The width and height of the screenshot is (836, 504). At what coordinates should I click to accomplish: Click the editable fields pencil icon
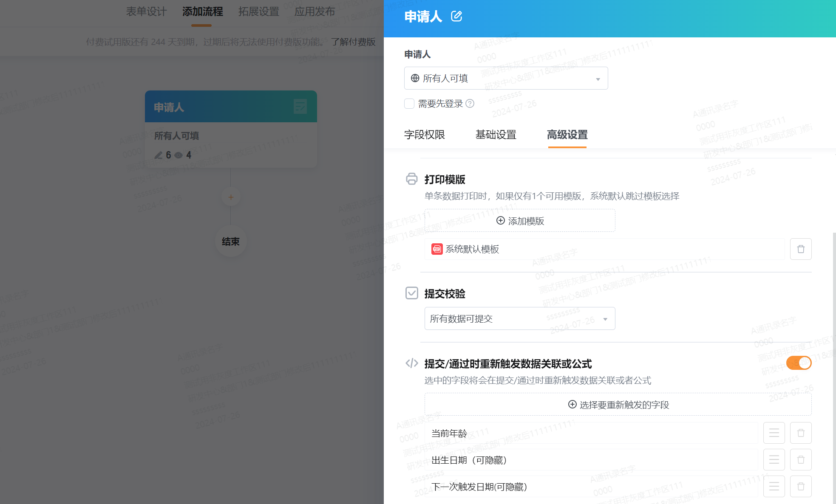(159, 155)
